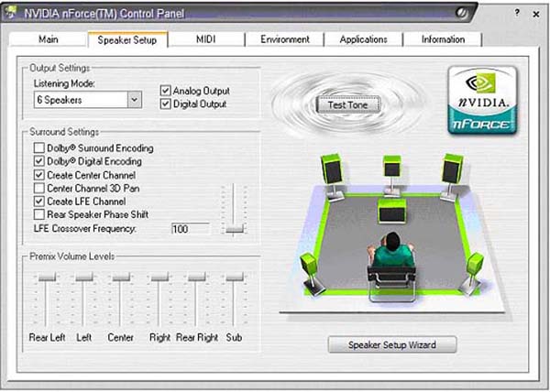
Task: Click the NVIDIA nForce logo badge
Action: point(482,100)
